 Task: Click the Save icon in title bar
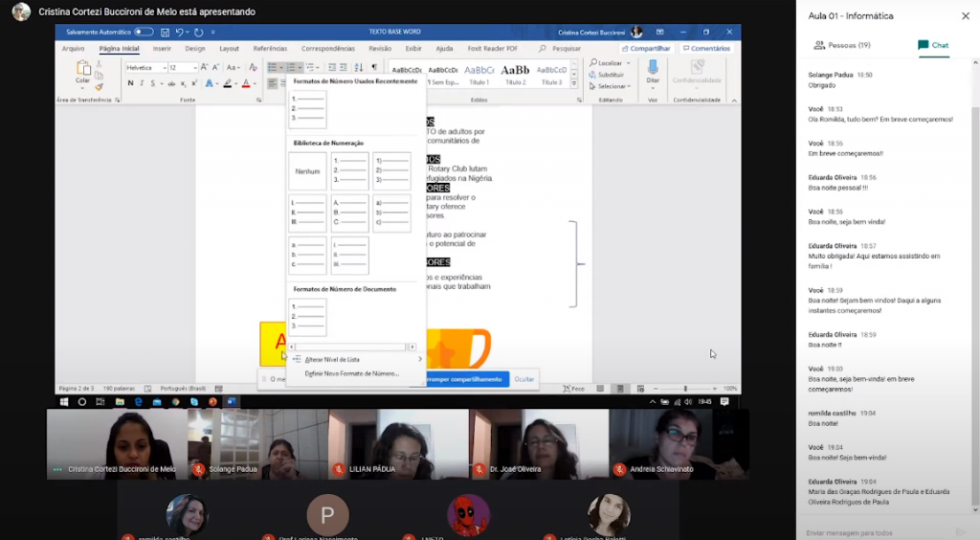coord(165,32)
